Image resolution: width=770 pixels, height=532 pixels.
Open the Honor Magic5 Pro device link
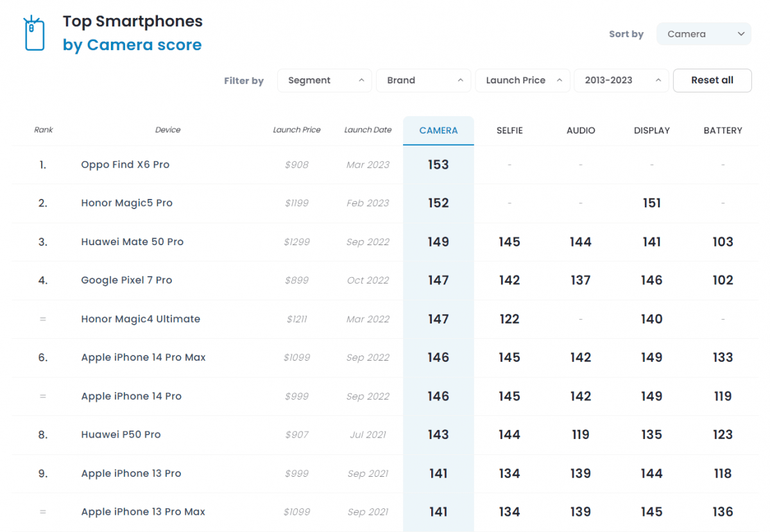[126, 203]
